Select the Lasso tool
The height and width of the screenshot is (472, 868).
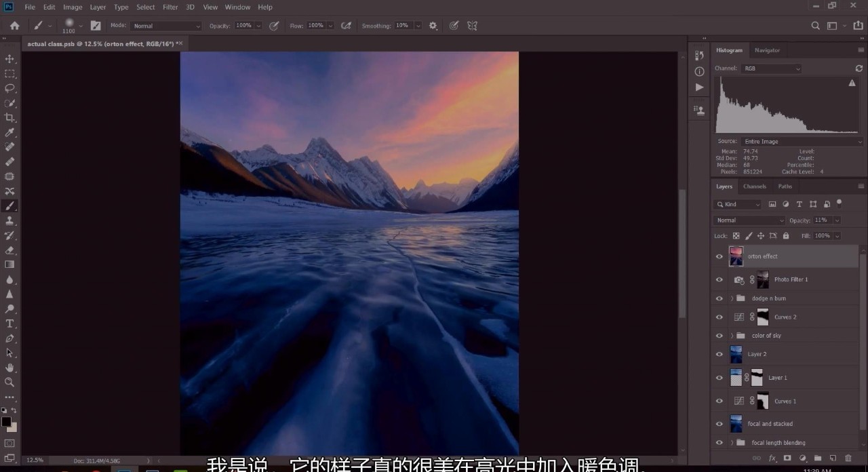tap(9, 88)
